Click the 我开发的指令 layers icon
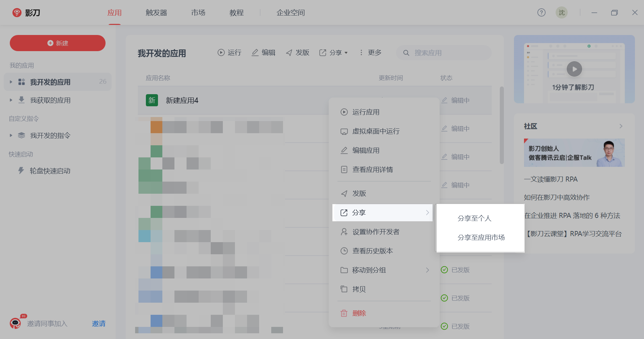Viewport: 644px width, 339px height. [22, 135]
